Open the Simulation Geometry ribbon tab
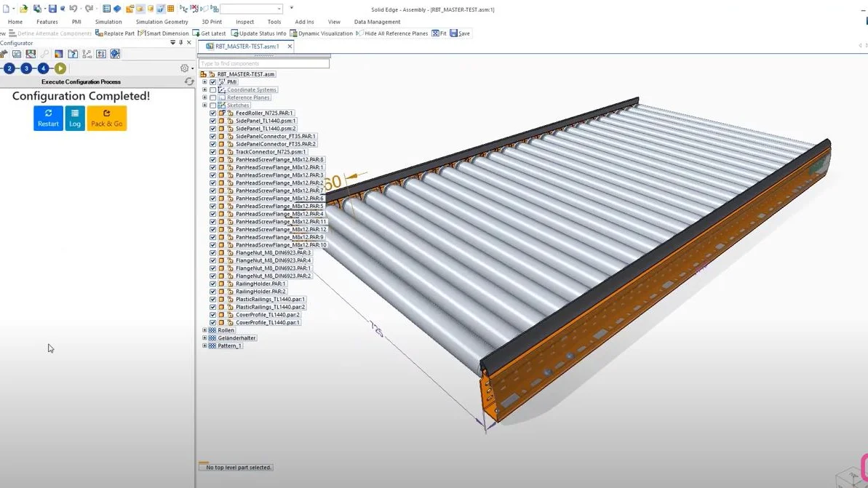 [x=162, y=22]
